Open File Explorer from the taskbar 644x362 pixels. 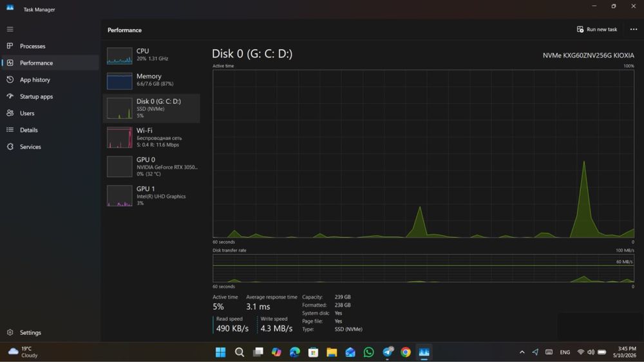(x=332, y=352)
